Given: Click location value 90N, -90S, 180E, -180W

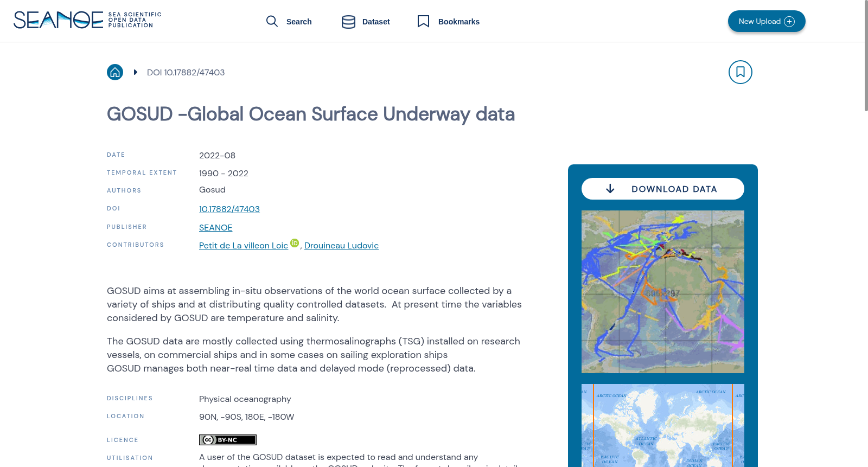Looking at the screenshot, I should coord(246,417).
